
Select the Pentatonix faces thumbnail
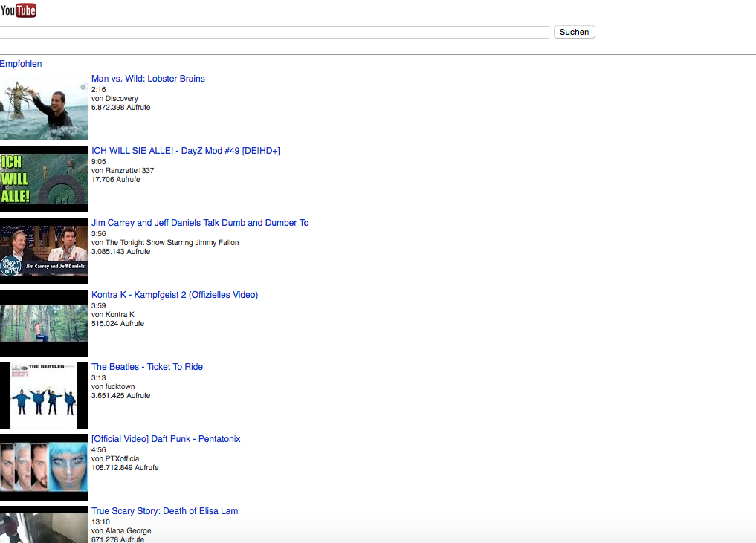point(44,467)
